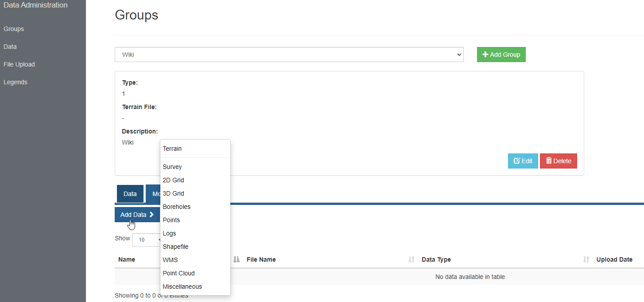Click the Edit group button
The image size is (644, 302).
coord(523,161)
